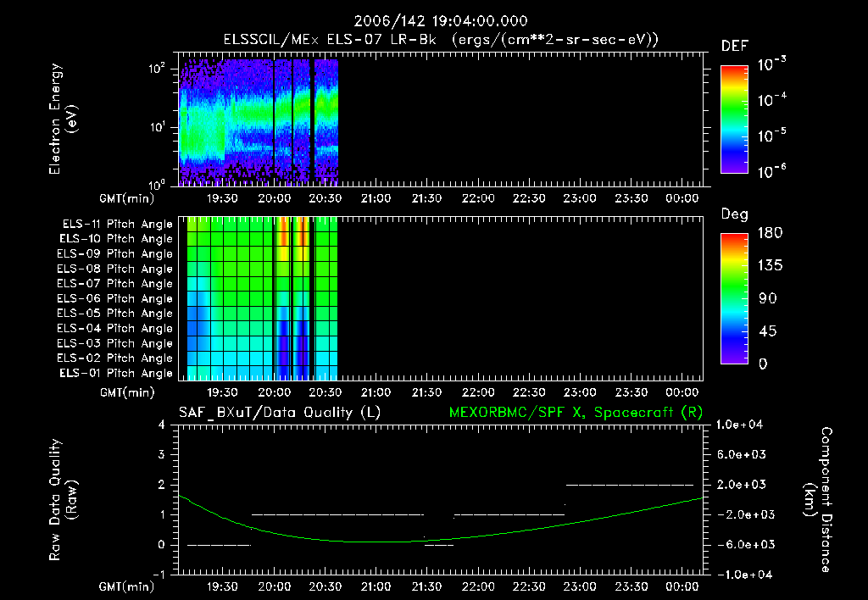Screen dimensions: 868x600
Task: Select the ELS-10 Pitch Angle row label
Action: click(116, 239)
